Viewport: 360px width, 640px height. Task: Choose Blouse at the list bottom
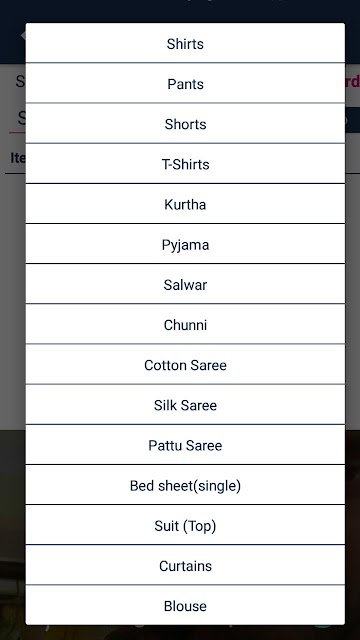(x=185, y=605)
